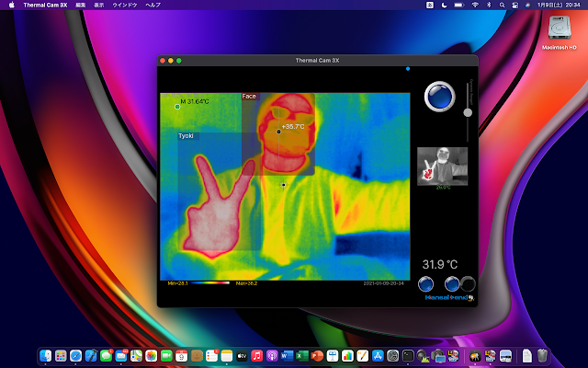
Task: Open the ウインドウ menu
Action: [x=125, y=5]
